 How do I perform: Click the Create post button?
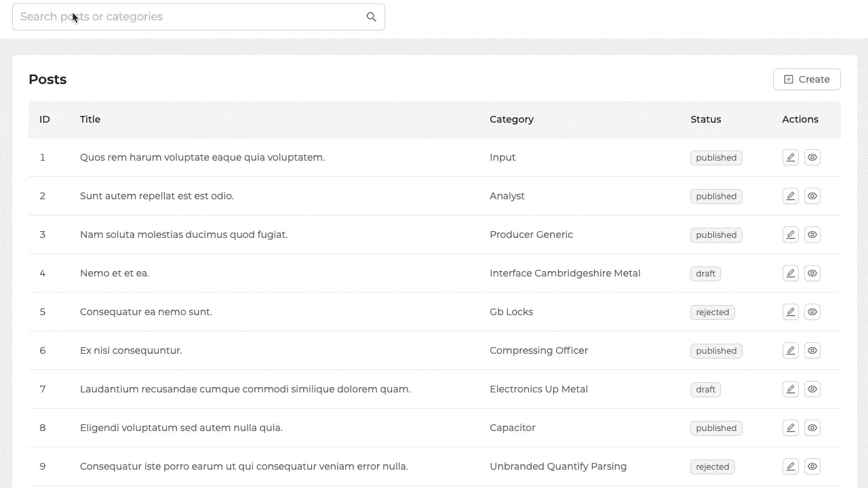(x=806, y=79)
